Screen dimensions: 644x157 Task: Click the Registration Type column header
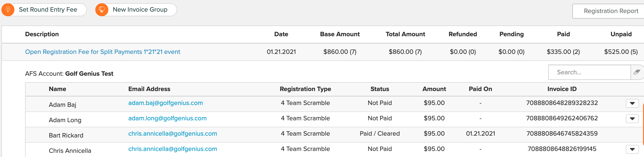[305, 89]
